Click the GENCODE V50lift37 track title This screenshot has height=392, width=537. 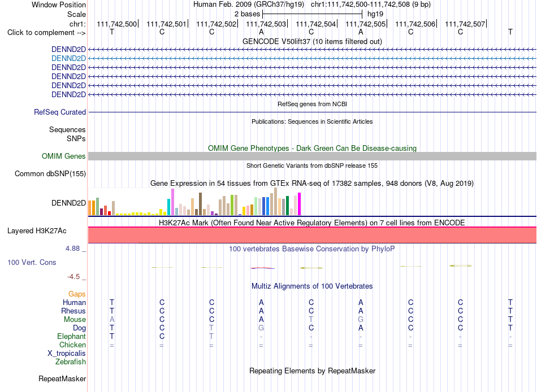point(312,41)
